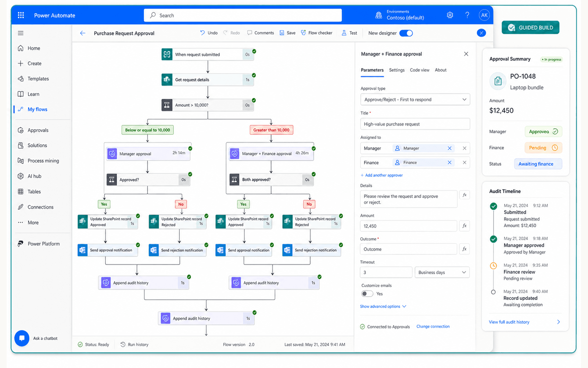Remove Finance tag inside approver field

pyautogui.click(x=449, y=162)
